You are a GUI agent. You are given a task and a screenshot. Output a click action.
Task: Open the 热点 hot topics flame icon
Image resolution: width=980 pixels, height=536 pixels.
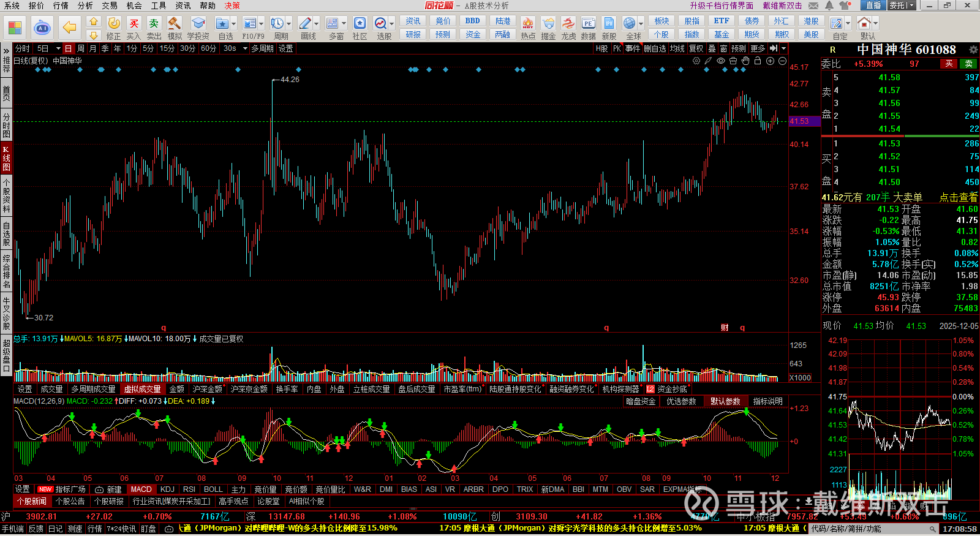[528, 25]
